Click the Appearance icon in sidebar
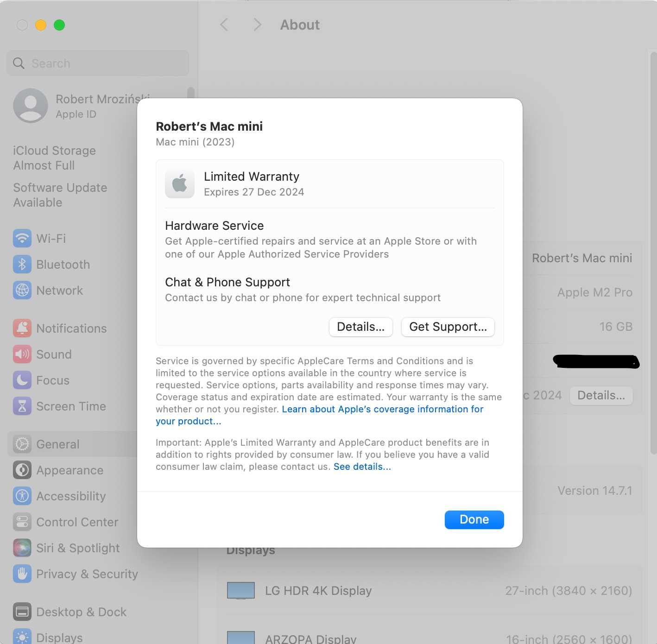657x644 pixels. coord(22,470)
